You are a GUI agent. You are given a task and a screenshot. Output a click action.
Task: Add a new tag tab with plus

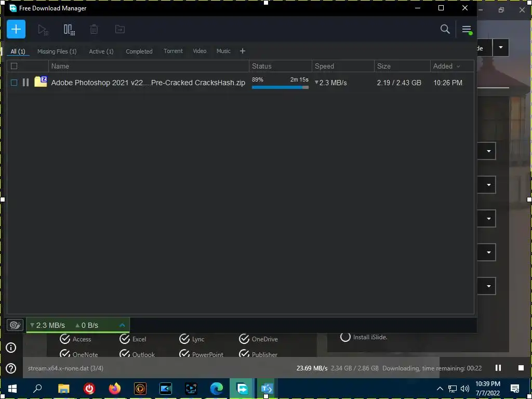242,51
